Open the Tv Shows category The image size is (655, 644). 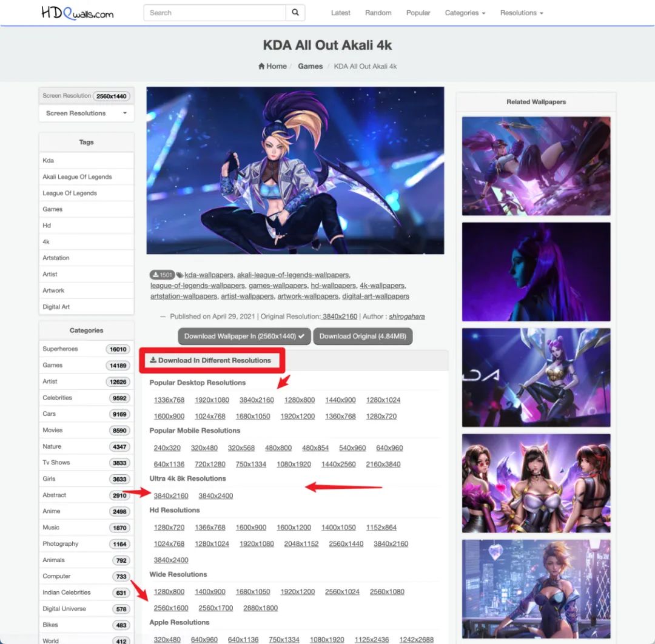(x=87, y=462)
